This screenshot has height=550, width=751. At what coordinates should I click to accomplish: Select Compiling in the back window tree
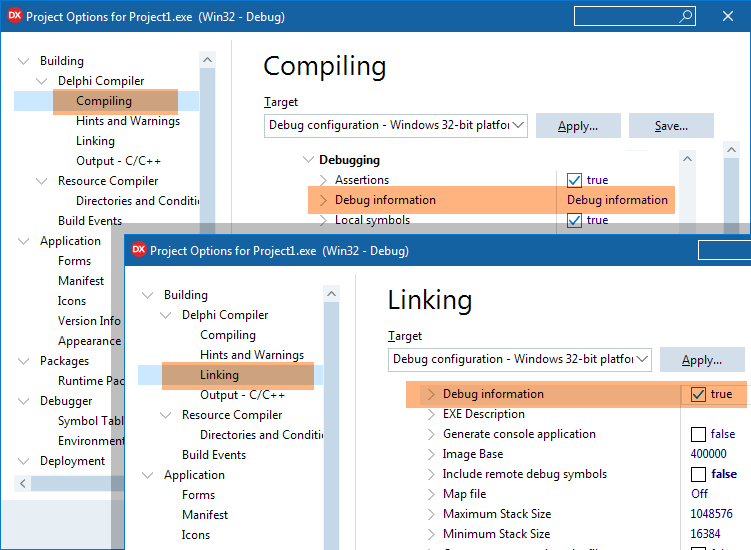(104, 101)
